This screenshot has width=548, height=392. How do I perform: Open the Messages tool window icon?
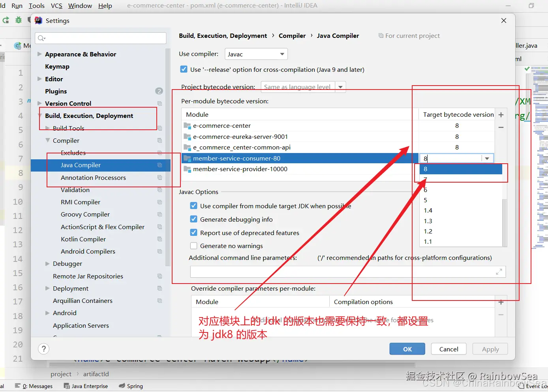17,386
